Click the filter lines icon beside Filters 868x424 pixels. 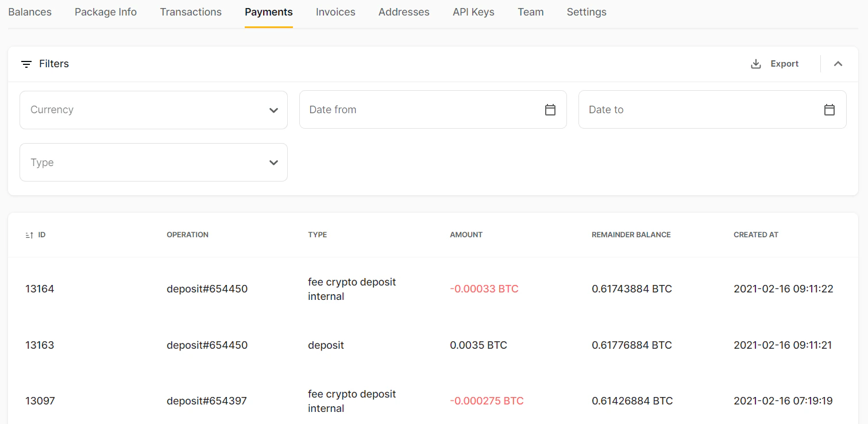click(x=26, y=64)
